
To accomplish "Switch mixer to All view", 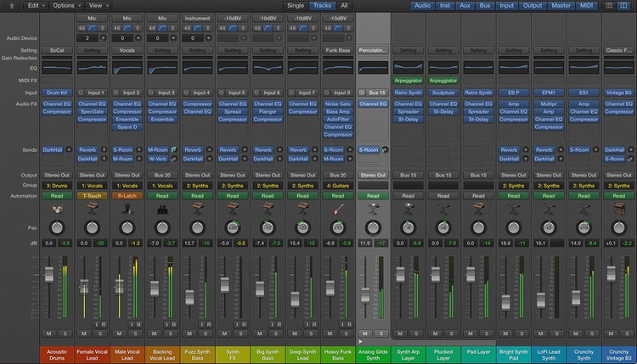I will (x=344, y=5).
